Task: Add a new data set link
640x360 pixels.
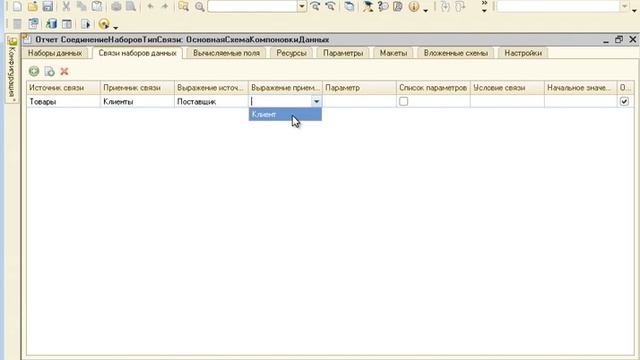Action: 34,71
